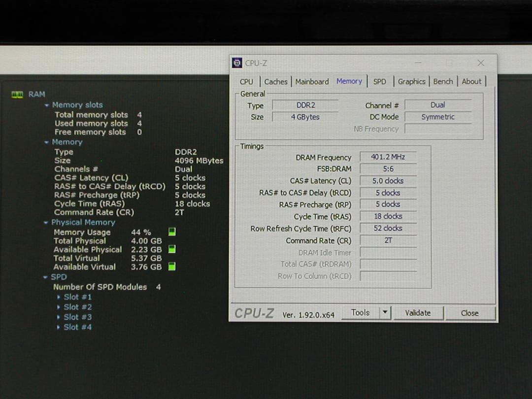Click the Close button in CPU-Z
This screenshot has height=399, width=532.
pyautogui.click(x=469, y=313)
